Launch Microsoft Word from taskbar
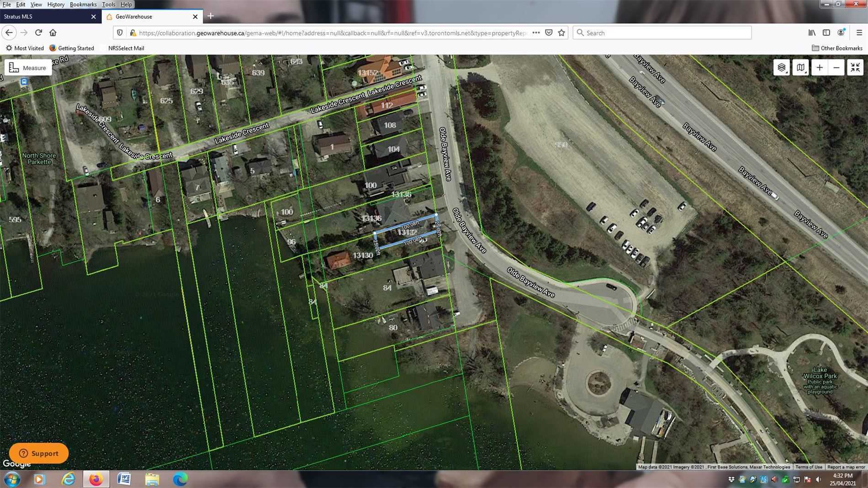Viewport: 868px width, 488px height. point(124,479)
